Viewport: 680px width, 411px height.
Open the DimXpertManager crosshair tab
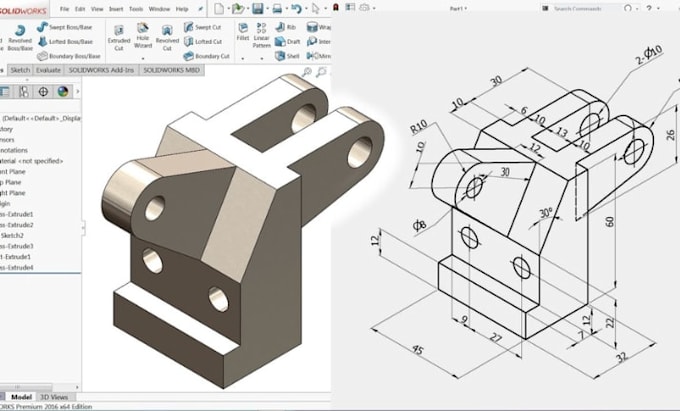pyautogui.click(x=43, y=91)
